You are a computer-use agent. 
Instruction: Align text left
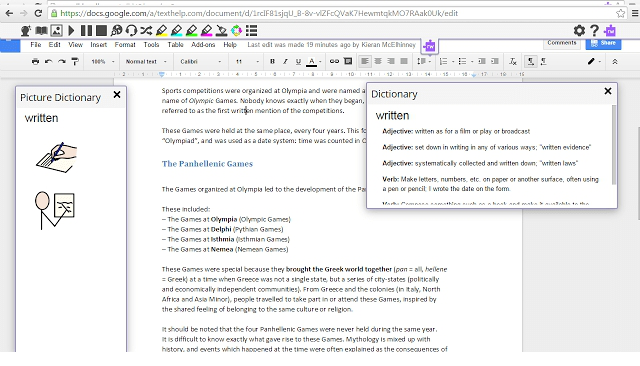click(x=364, y=61)
